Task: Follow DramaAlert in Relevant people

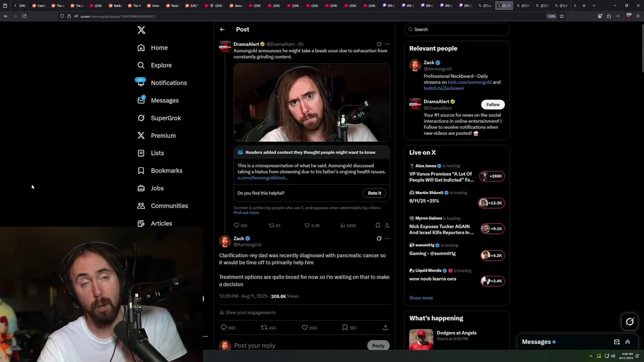Action: coord(493,105)
